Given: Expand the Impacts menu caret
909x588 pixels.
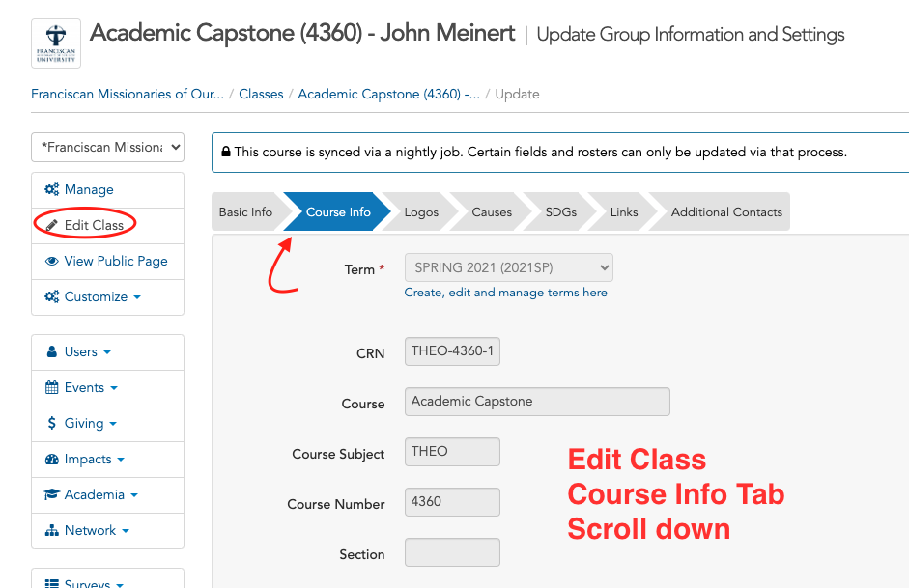Looking at the screenshot, I should pos(121,461).
